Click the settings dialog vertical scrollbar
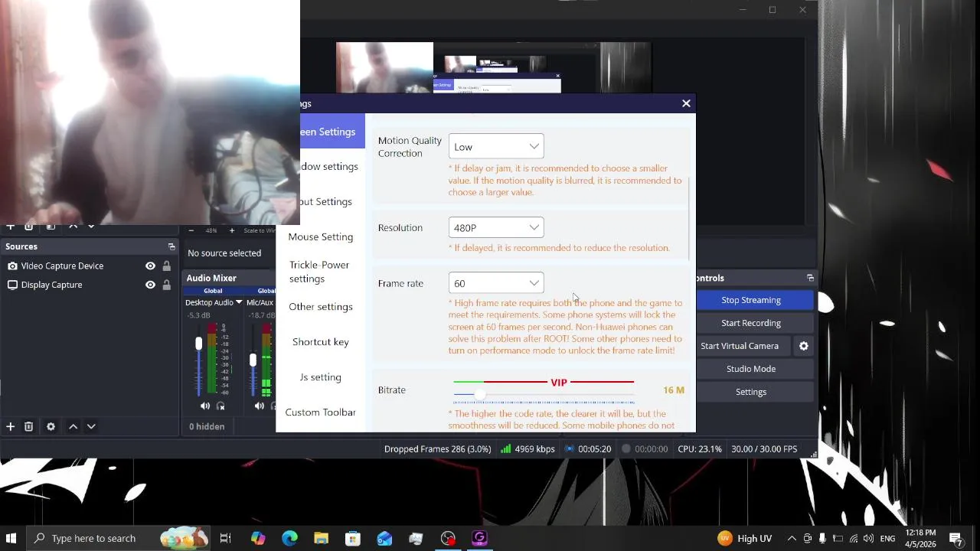980x551 pixels. coord(688,218)
